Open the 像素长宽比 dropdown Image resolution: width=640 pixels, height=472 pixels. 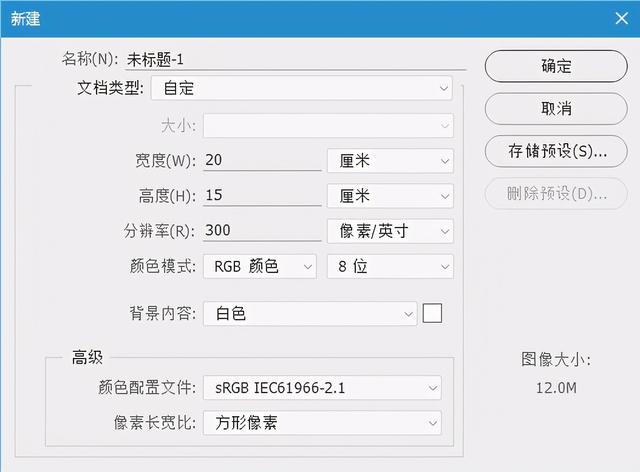pos(322,423)
